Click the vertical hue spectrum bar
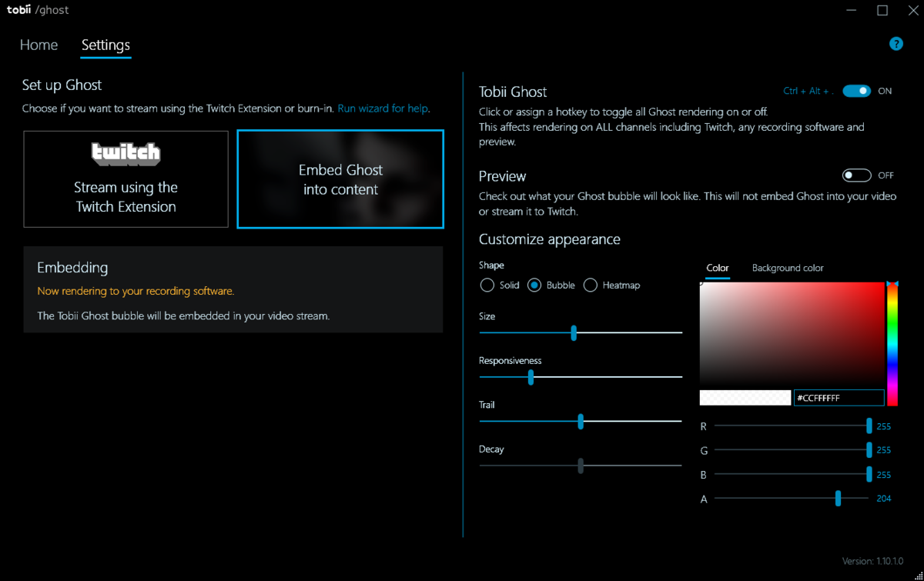924x581 pixels. point(892,344)
